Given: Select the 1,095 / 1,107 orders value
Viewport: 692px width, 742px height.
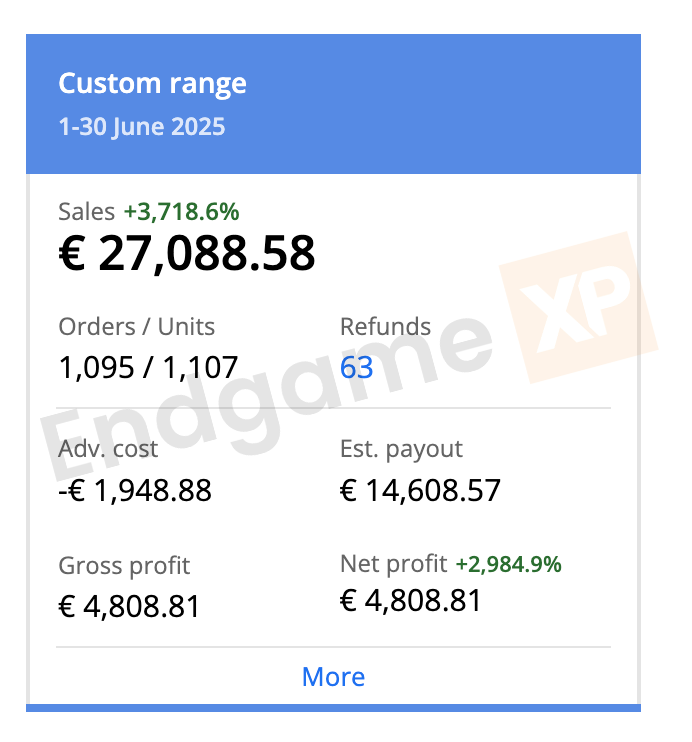Looking at the screenshot, I should click(148, 368).
